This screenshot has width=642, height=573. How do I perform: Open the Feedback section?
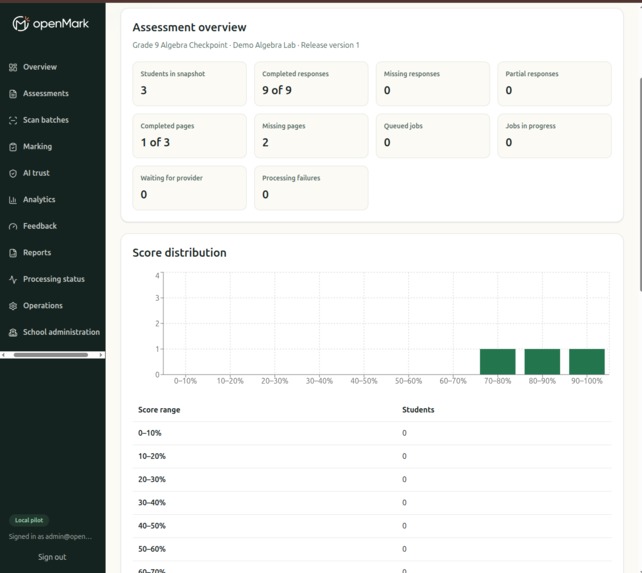click(40, 226)
